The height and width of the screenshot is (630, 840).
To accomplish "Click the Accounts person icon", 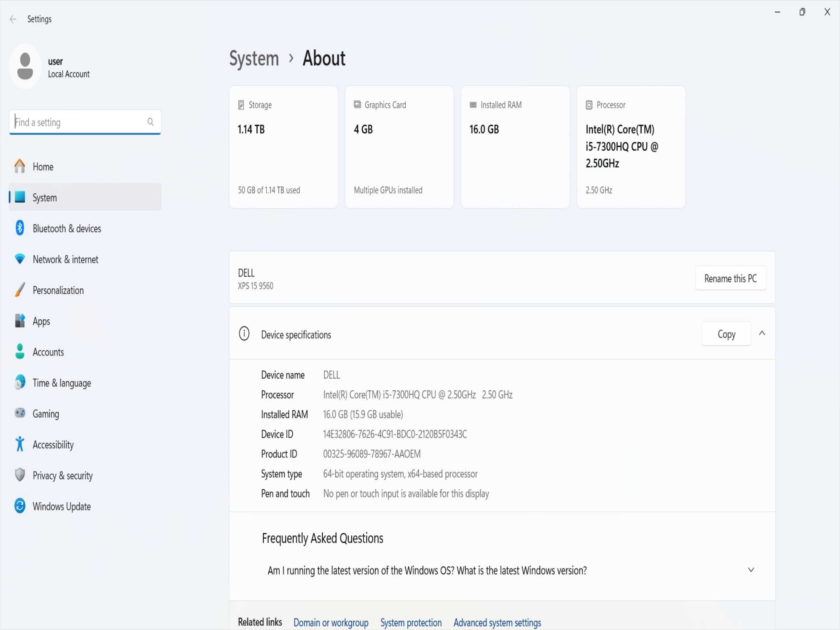I will (20, 352).
